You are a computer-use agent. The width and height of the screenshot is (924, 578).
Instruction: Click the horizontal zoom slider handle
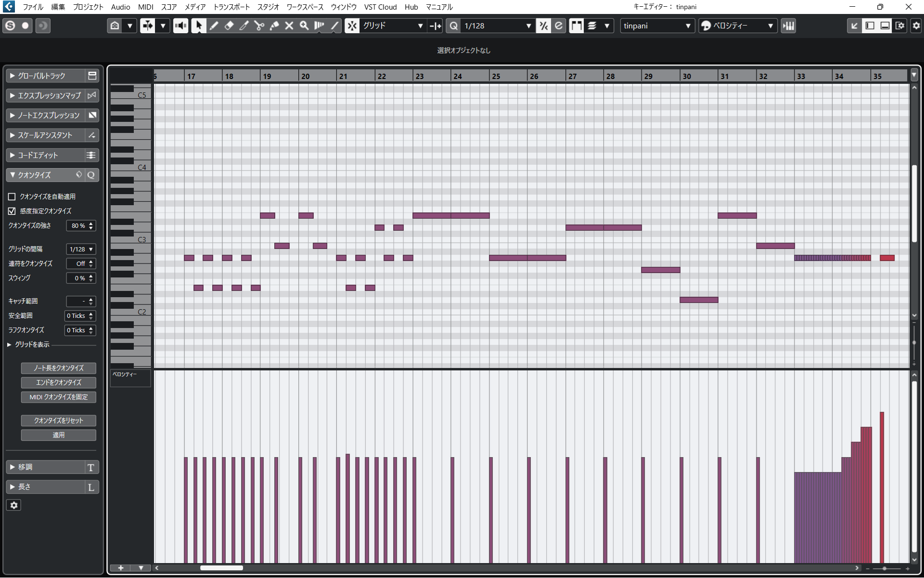[885, 569]
